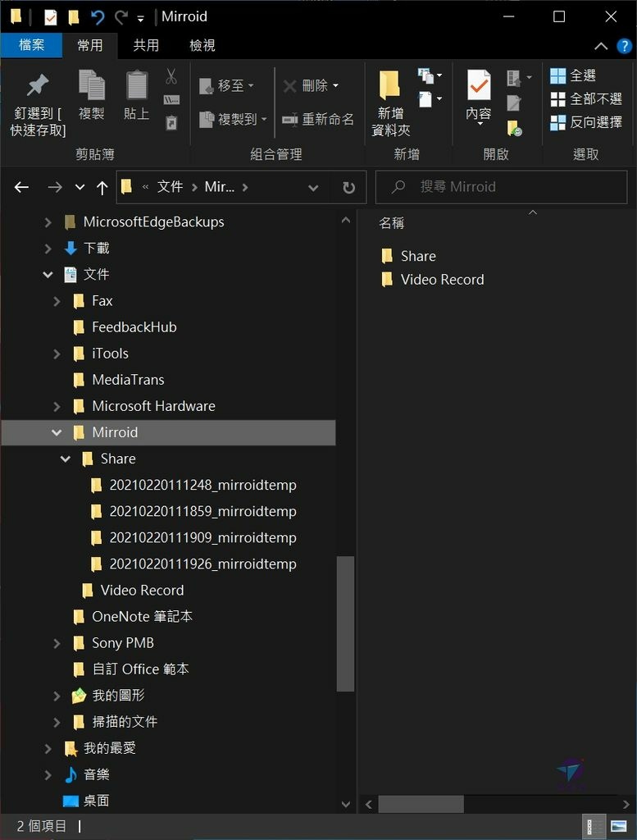
Task: Click Invert selection (反向選擇)
Action: pyautogui.click(x=586, y=122)
